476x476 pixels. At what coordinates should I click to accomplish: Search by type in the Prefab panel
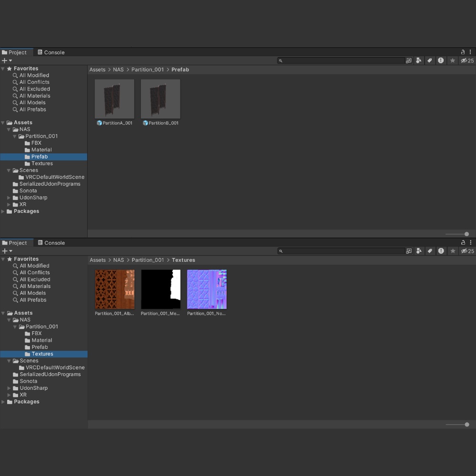click(418, 61)
